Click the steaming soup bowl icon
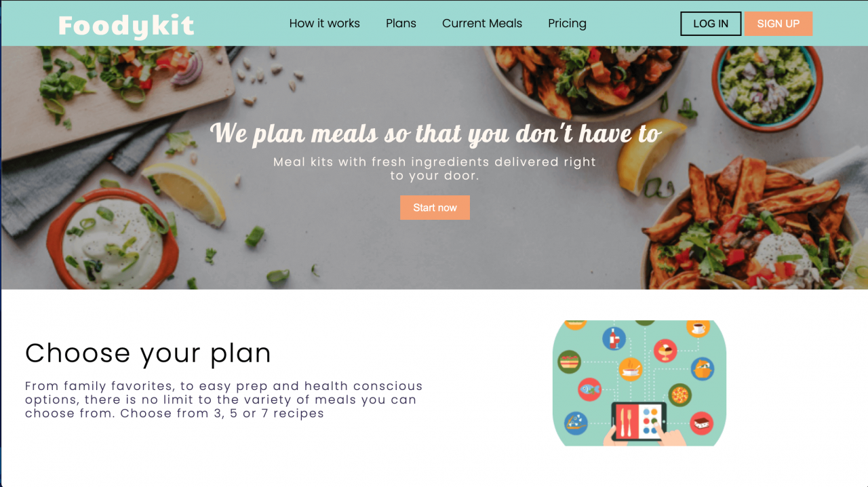 (x=631, y=369)
